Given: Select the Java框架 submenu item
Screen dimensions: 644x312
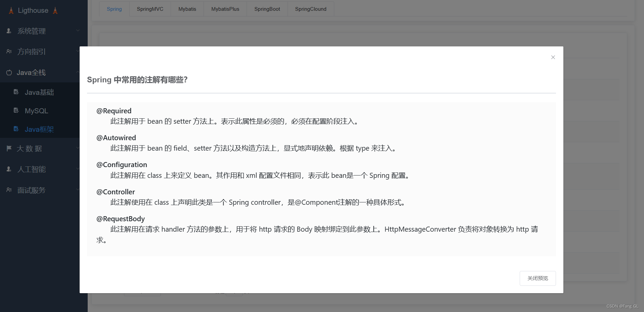Looking at the screenshot, I should pos(40,129).
